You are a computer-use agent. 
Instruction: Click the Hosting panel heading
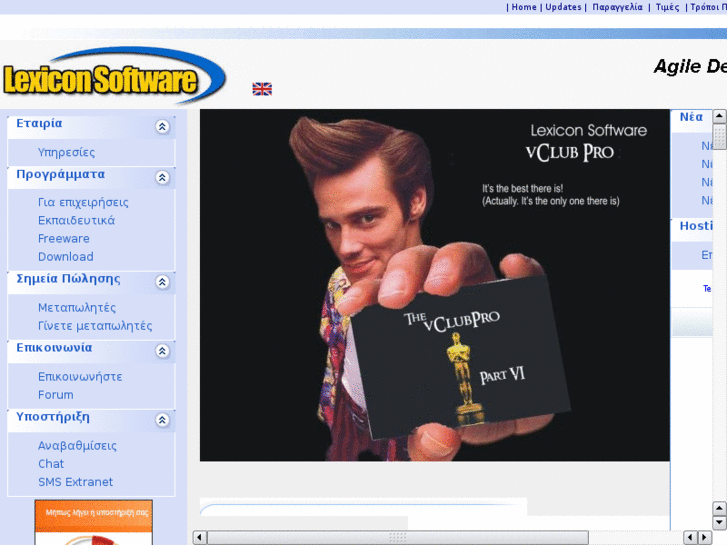(x=696, y=226)
